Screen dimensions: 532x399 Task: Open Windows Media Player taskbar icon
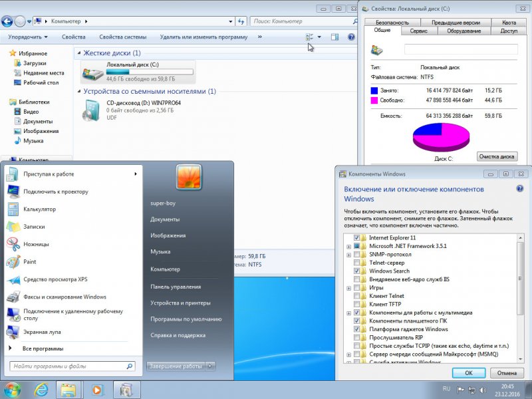[96, 390]
